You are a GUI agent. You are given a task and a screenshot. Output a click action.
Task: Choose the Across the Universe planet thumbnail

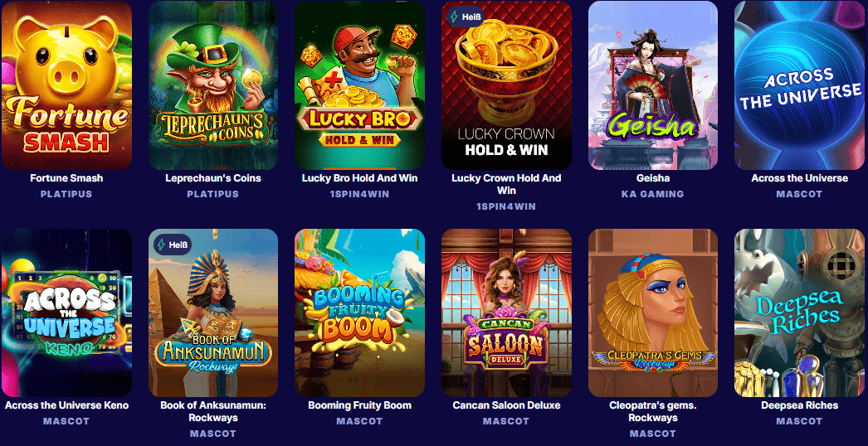point(799,85)
